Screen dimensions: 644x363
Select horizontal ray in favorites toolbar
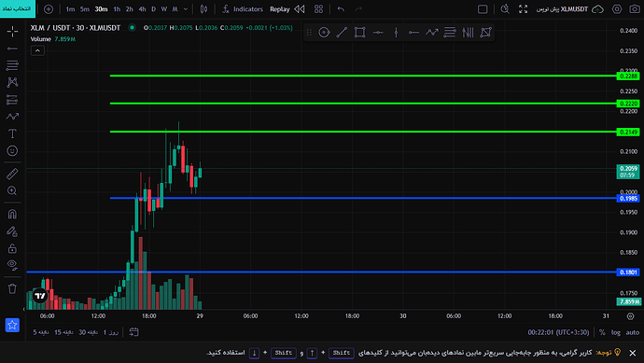click(413, 33)
